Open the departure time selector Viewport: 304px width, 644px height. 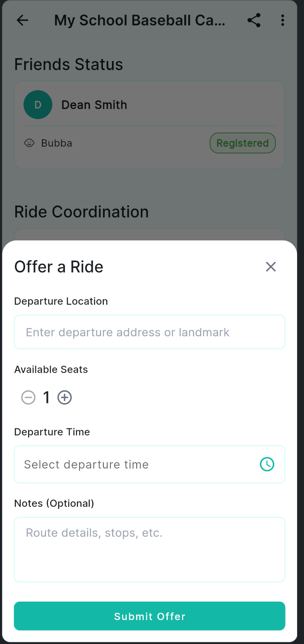click(x=150, y=464)
